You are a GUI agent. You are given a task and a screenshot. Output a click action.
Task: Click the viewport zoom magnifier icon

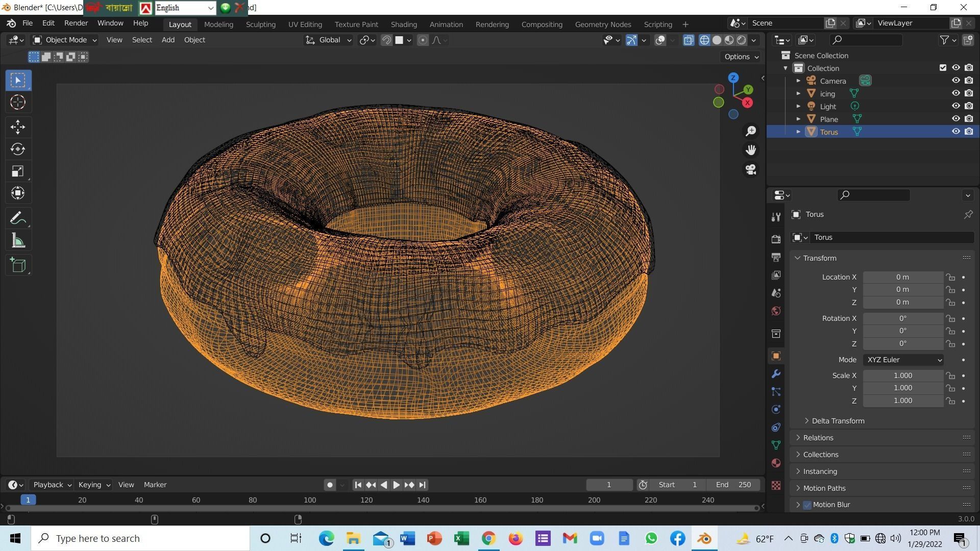[751, 131]
